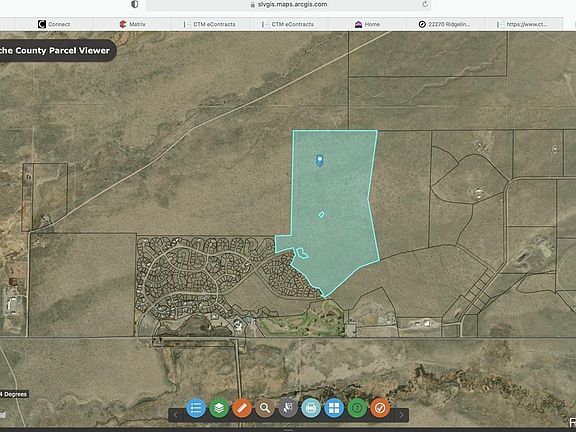
Task: Click the slvgis.maps.arcgis.com address bar
Action: point(289,4)
